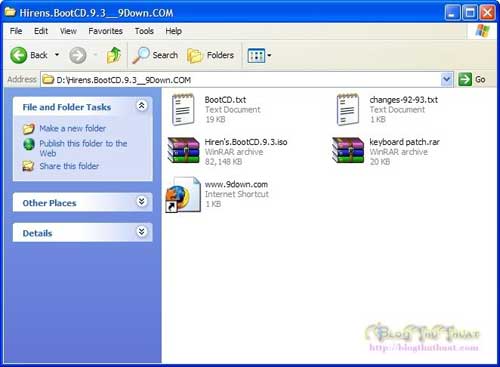Open the Tools menu
This screenshot has height=367, width=500.
pos(144,31)
